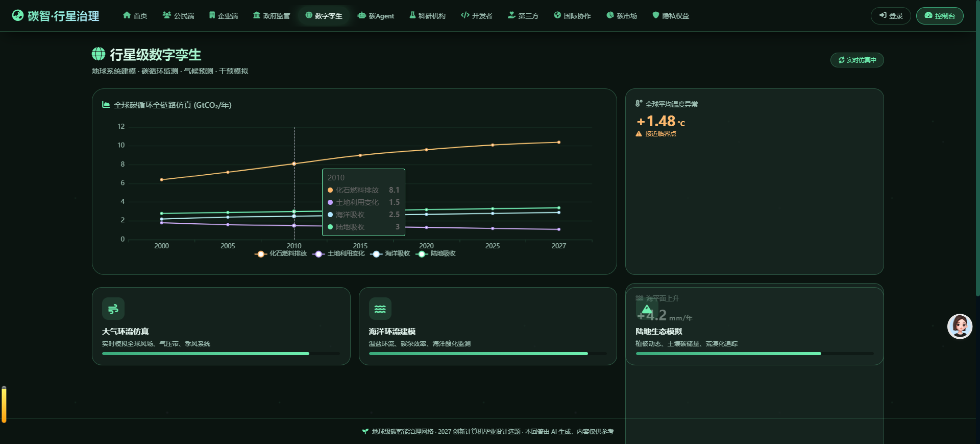
Task: Open the 开发者 nav item
Action: (x=476, y=16)
